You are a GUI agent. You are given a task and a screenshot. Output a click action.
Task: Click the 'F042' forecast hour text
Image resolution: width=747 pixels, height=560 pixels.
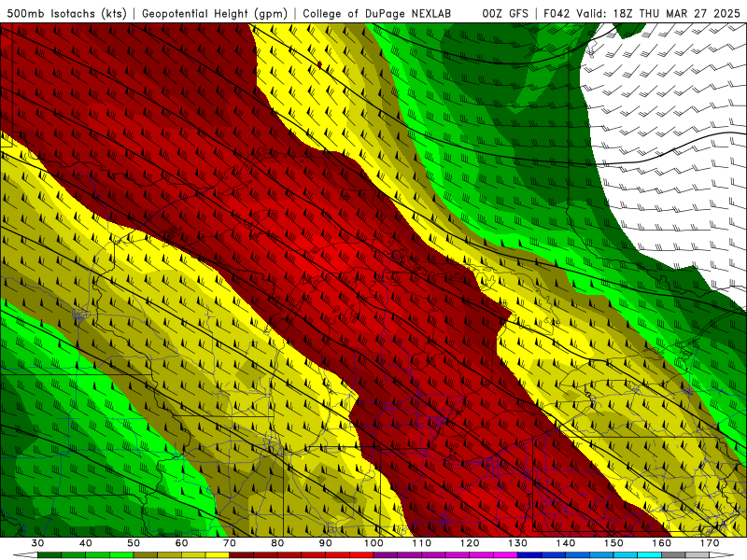(x=556, y=13)
